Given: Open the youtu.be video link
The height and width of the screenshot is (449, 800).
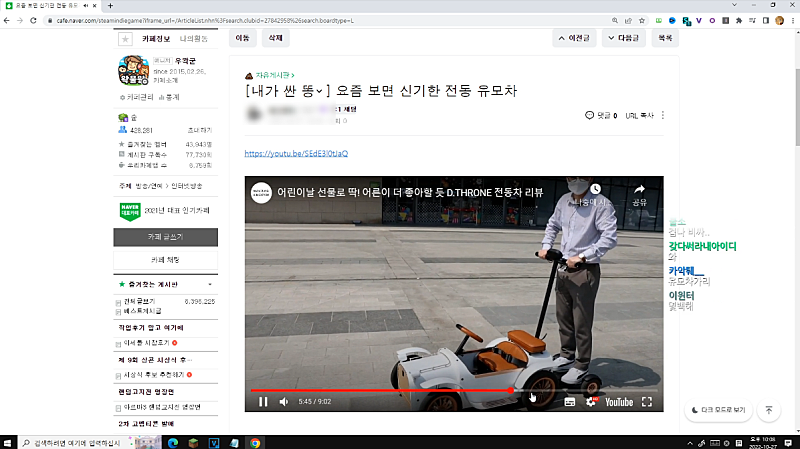Looking at the screenshot, I should coord(296,154).
